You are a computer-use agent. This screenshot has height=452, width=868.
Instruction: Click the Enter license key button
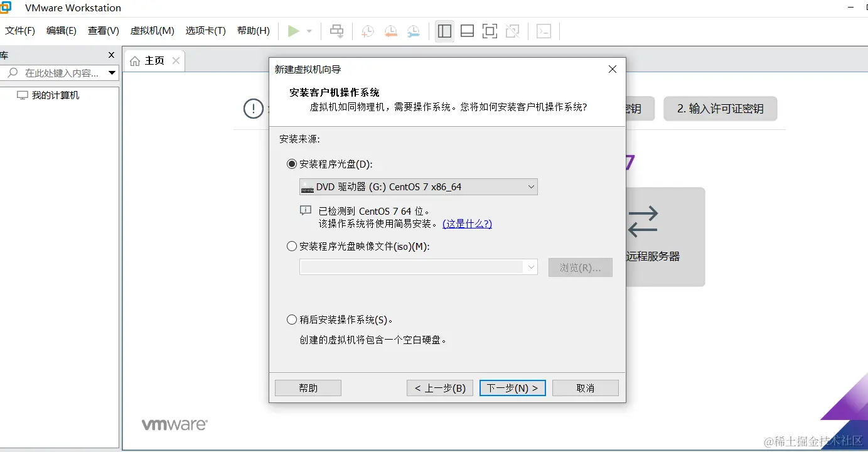pyautogui.click(x=721, y=109)
